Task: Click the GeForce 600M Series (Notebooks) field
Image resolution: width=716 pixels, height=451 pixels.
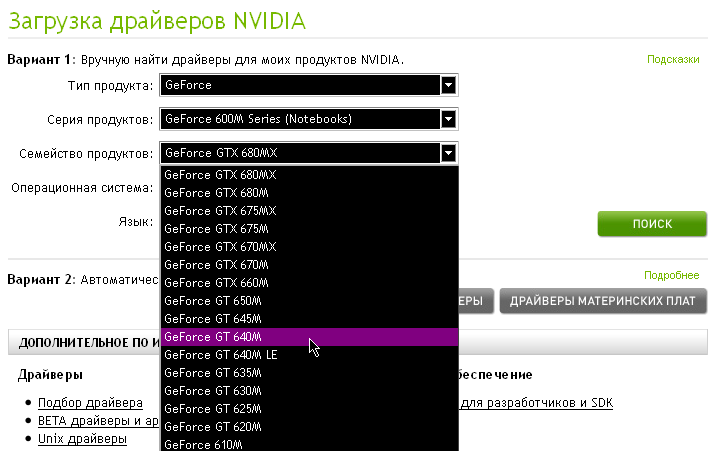Action: tap(309, 119)
